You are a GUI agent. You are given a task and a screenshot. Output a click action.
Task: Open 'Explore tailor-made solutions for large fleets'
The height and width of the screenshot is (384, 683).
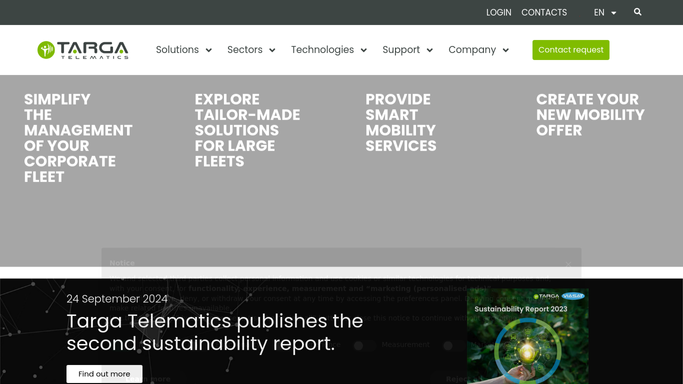click(247, 130)
